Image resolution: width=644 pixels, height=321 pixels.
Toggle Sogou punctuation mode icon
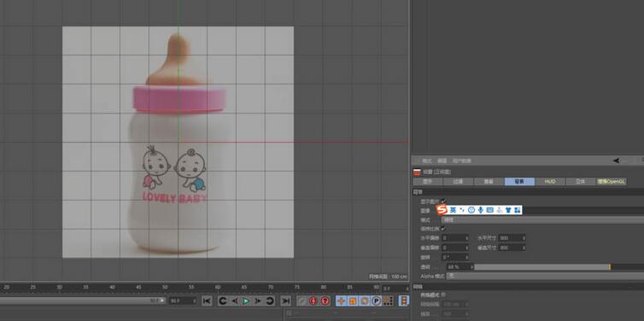462,210
